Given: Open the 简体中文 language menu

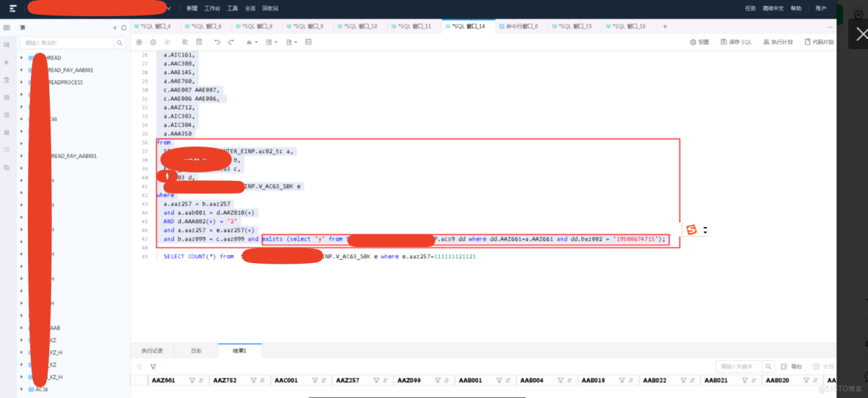Looking at the screenshot, I should tap(773, 8).
